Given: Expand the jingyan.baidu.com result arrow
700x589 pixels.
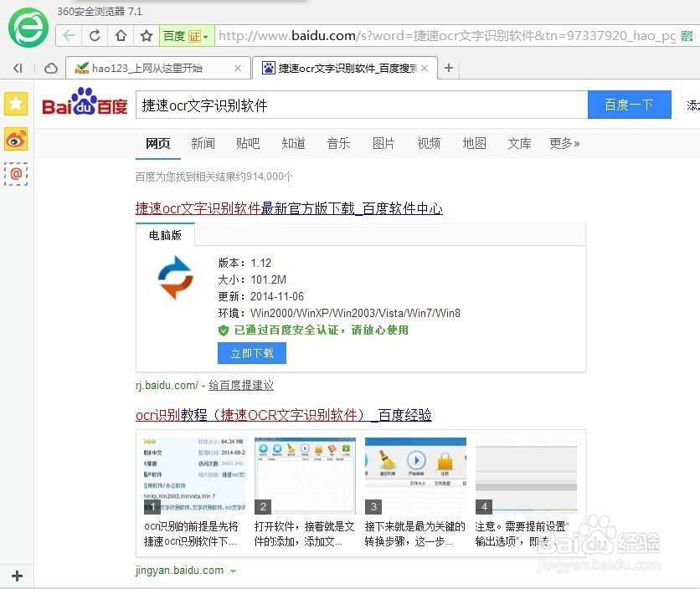Looking at the screenshot, I should pos(233,570).
